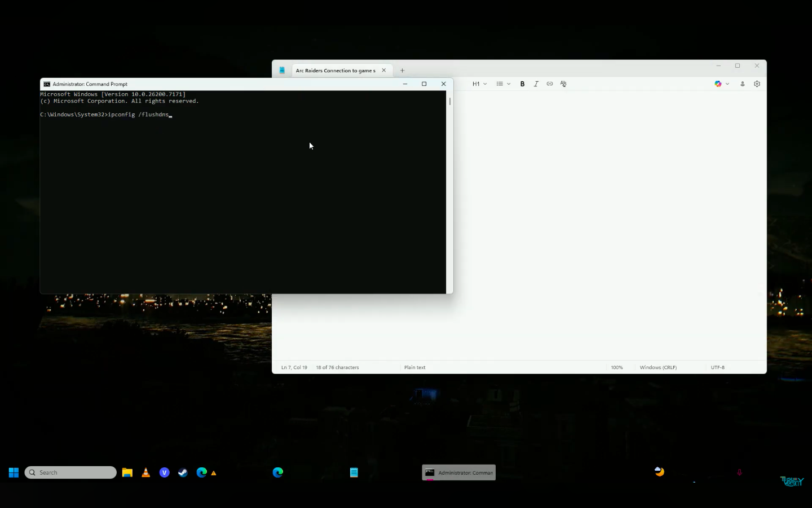812x508 pixels.
Task: Expand the list style dropdown
Action: coord(503,84)
